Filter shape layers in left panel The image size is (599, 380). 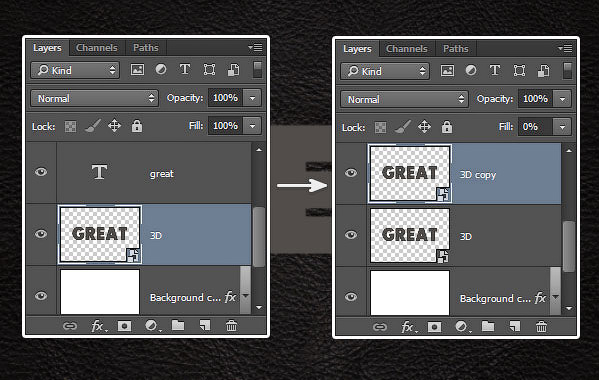click(x=209, y=70)
